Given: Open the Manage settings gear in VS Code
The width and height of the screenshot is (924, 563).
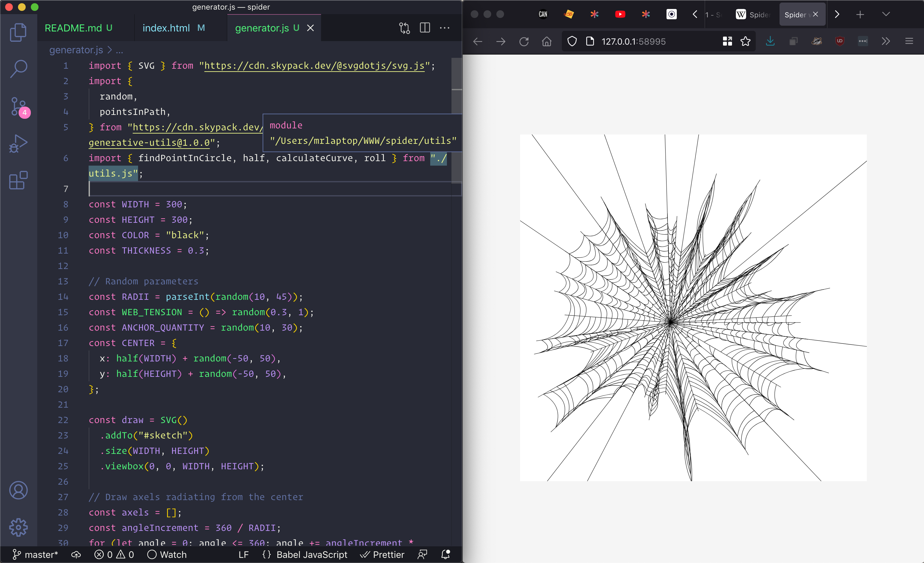Looking at the screenshot, I should pyautogui.click(x=18, y=527).
